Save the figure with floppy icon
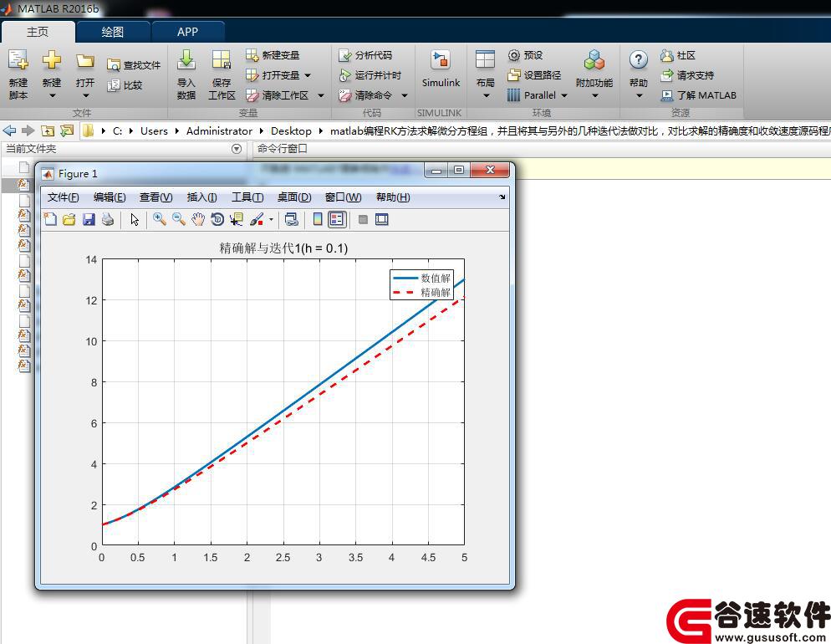 89,219
